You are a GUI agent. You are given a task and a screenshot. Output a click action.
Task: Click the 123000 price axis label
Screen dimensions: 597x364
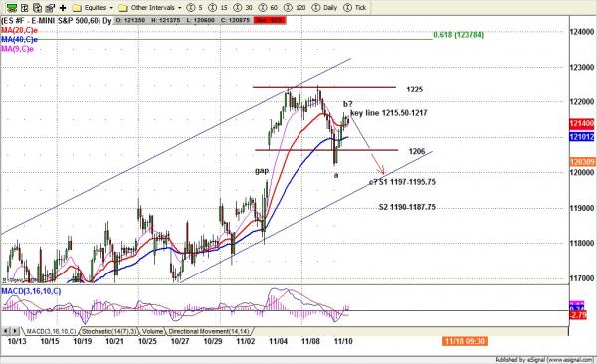[x=582, y=67]
